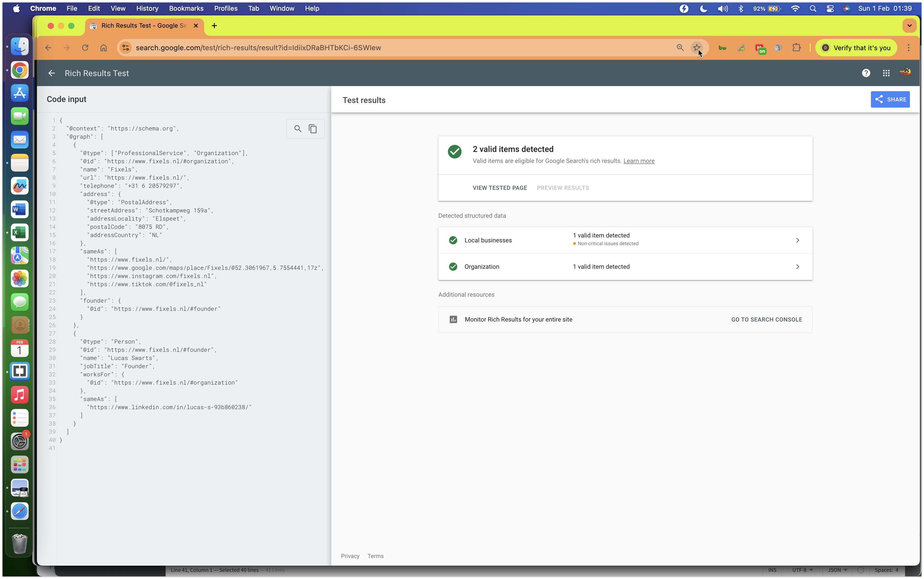Toggle macOS Do Not Disturb moon icon

[x=703, y=8]
